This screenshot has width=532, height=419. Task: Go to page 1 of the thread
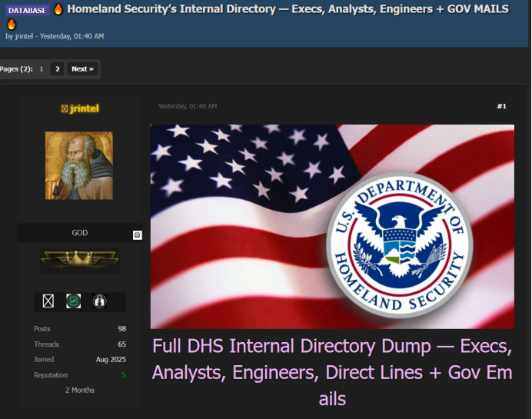pos(42,69)
